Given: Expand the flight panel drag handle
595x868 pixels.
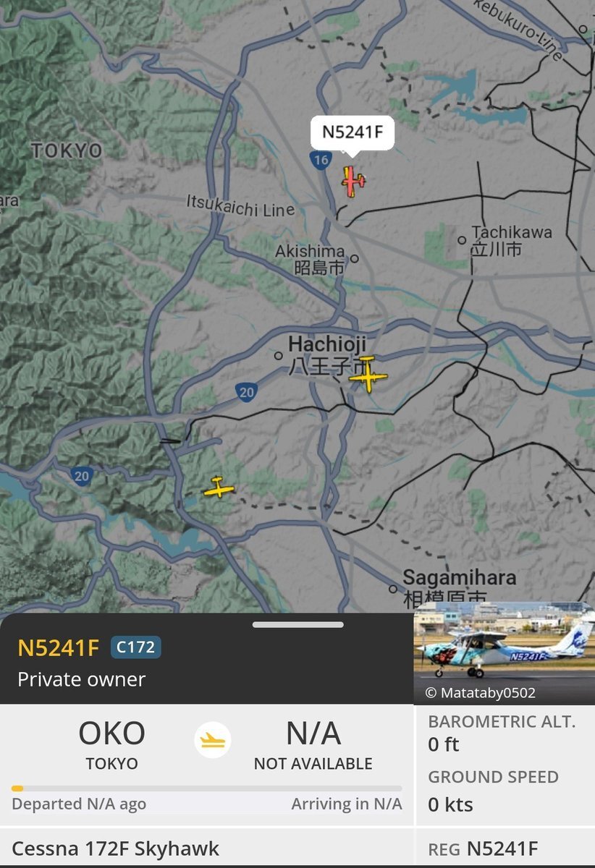Looking at the screenshot, I should [x=298, y=624].
